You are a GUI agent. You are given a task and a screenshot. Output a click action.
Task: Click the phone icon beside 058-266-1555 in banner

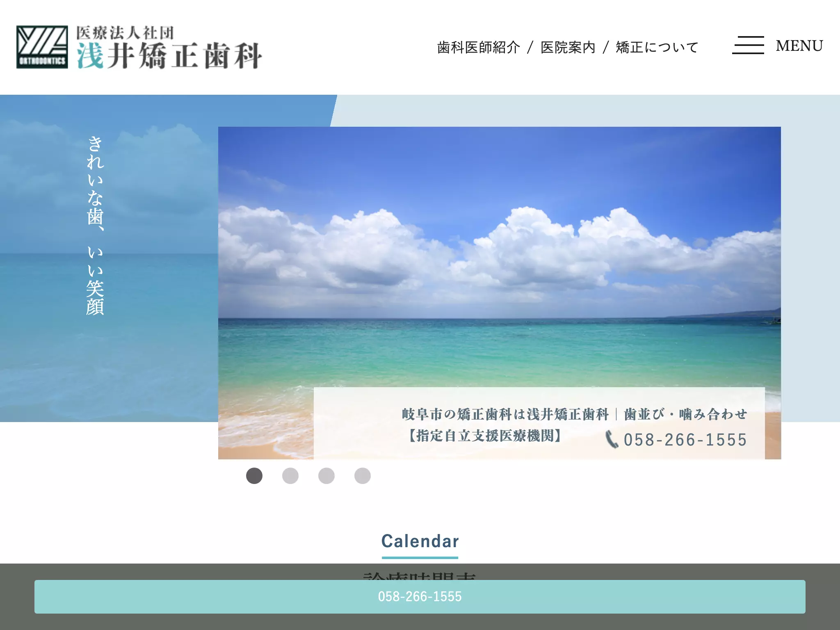612,439
